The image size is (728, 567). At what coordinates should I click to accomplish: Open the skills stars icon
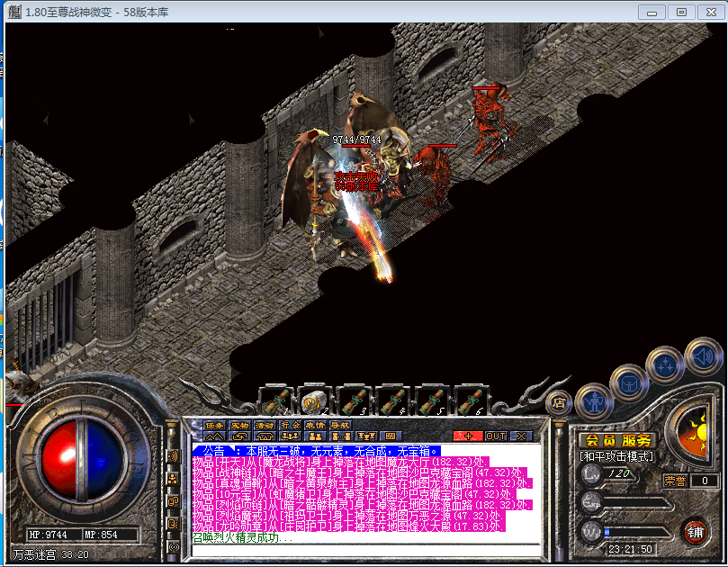pos(665,364)
